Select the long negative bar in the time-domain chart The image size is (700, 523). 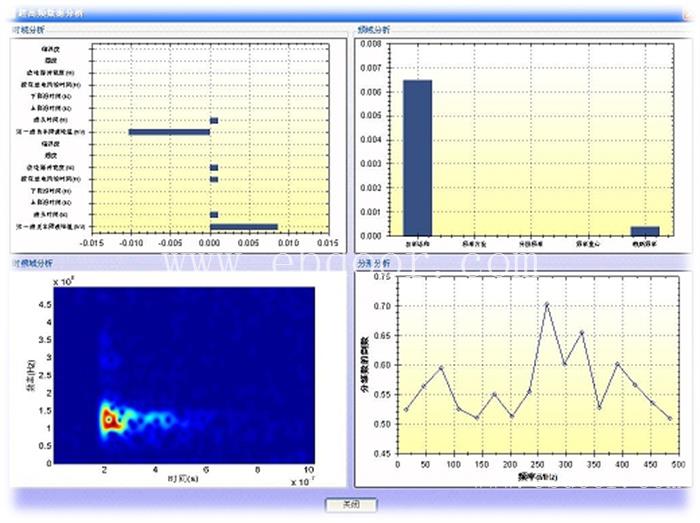coord(169,132)
